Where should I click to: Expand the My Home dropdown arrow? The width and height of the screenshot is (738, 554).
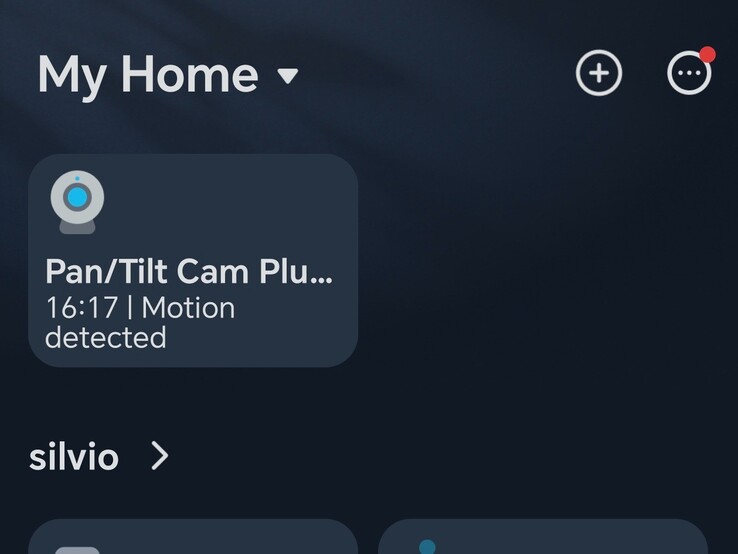(x=288, y=76)
